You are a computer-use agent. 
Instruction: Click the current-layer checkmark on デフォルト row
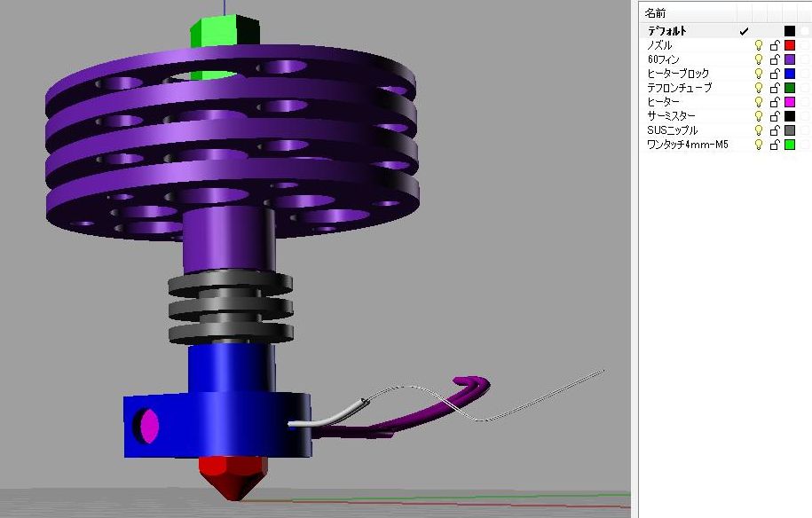tap(745, 31)
